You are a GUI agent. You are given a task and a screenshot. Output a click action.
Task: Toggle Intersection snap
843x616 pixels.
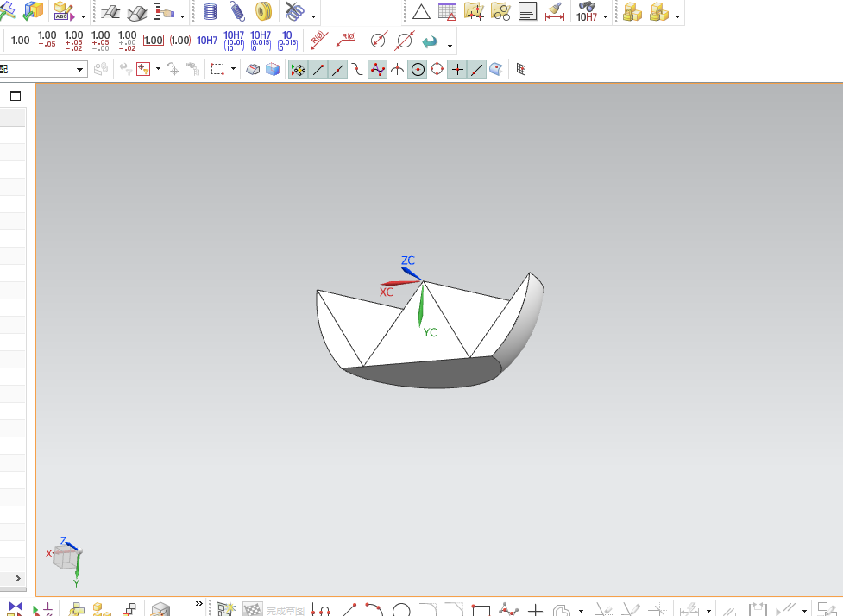(397, 69)
